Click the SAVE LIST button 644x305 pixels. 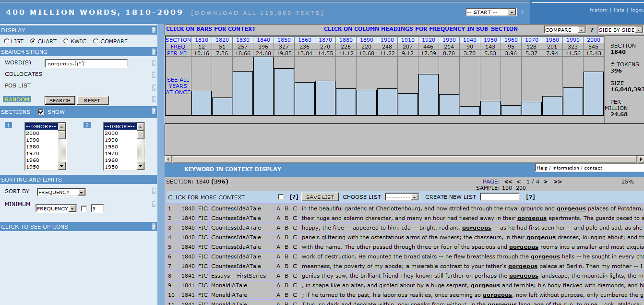click(320, 197)
